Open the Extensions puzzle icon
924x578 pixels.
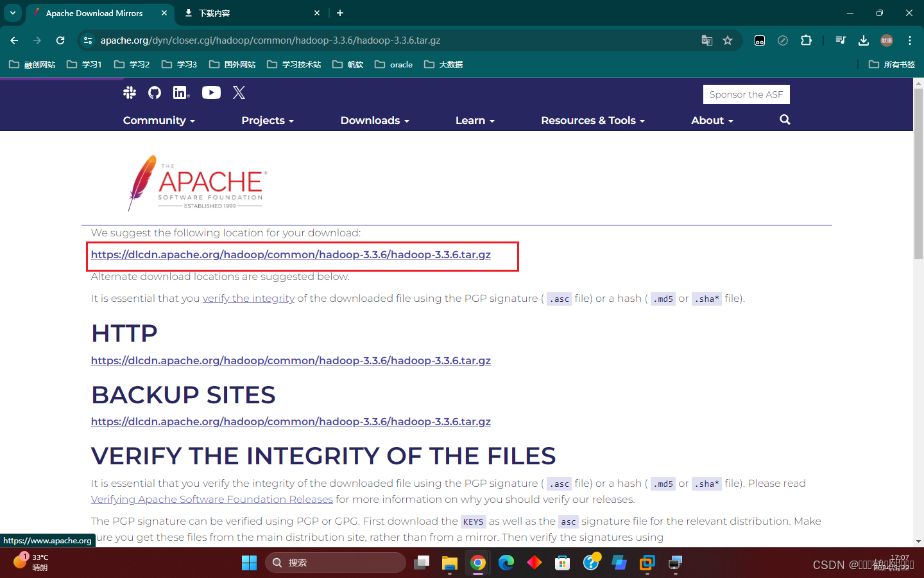click(806, 40)
